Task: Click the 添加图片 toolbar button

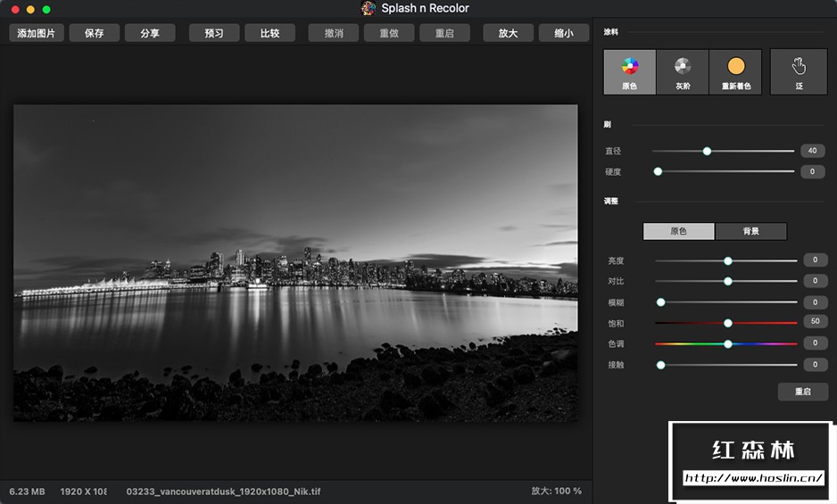Action: pos(37,33)
